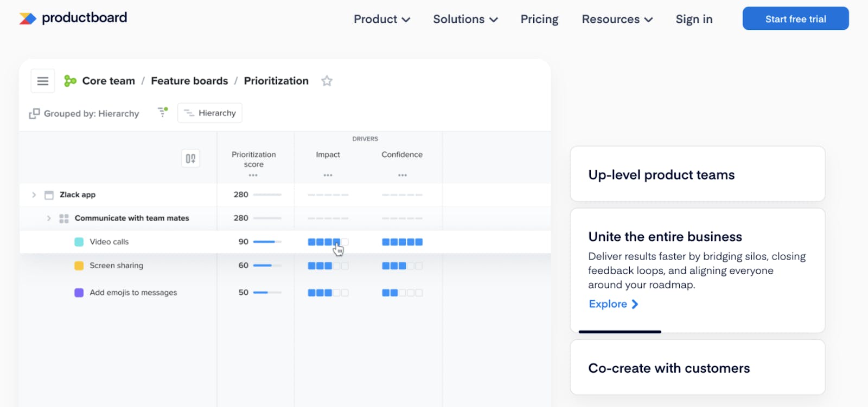Click the Confidence column header
868x407 pixels.
[x=402, y=154]
